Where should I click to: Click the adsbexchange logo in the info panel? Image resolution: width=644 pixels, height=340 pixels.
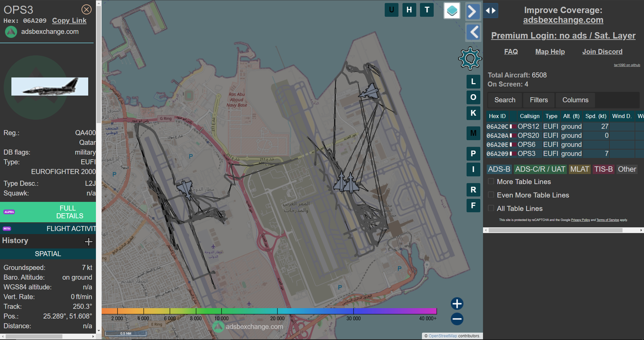click(x=11, y=32)
